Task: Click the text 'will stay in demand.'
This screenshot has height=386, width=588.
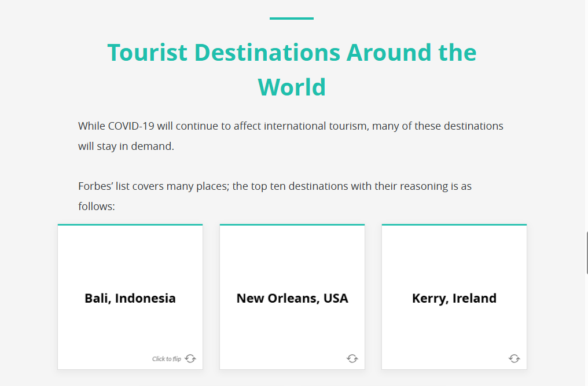Action: click(x=126, y=146)
